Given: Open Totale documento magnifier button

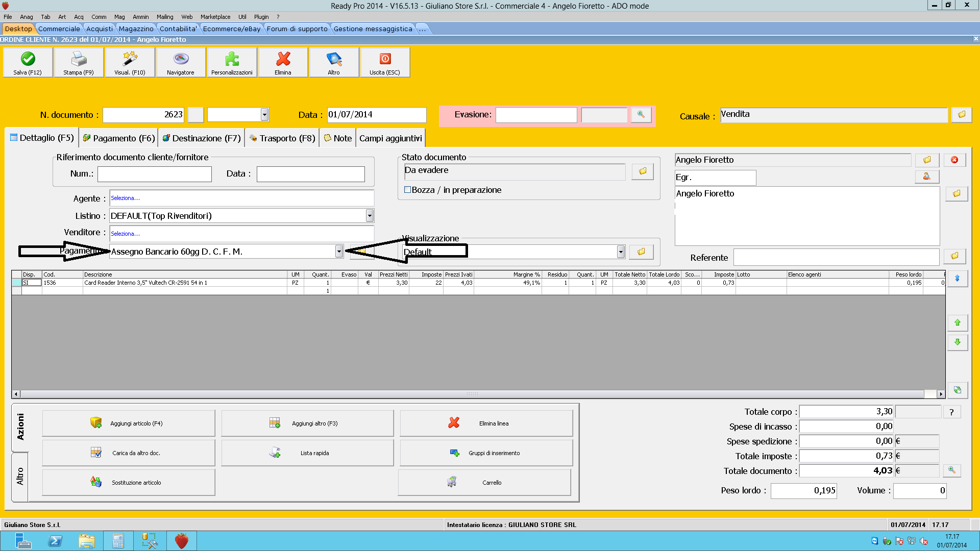Looking at the screenshot, I should tap(951, 470).
